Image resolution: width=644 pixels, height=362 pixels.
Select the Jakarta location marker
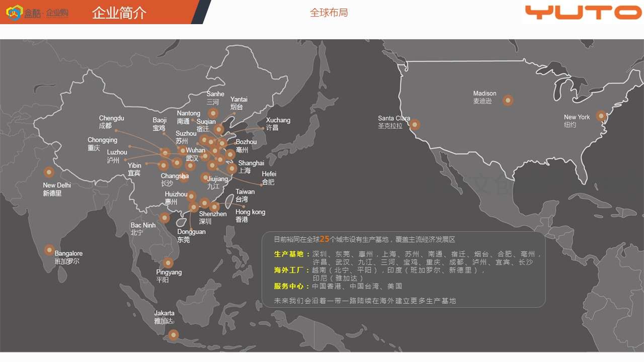(x=173, y=334)
